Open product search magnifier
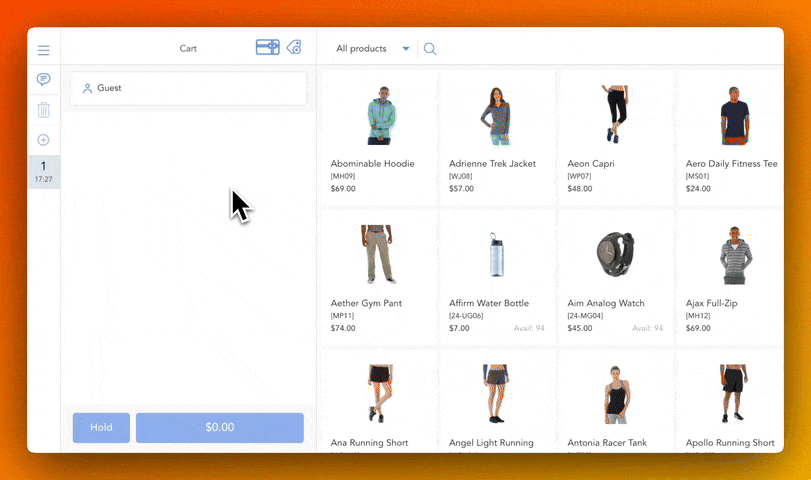Image resolution: width=811 pixels, height=480 pixels. (430, 49)
